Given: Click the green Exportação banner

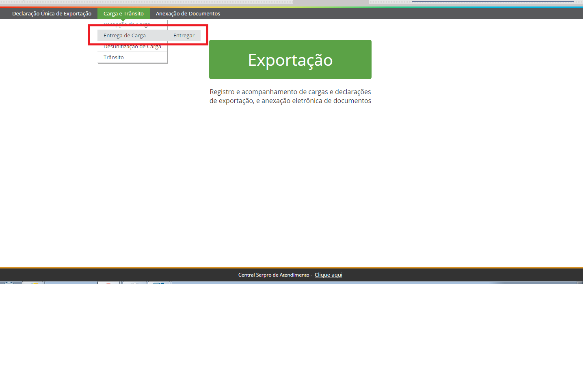Looking at the screenshot, I should pyautogui.click(x=290, y=59).
